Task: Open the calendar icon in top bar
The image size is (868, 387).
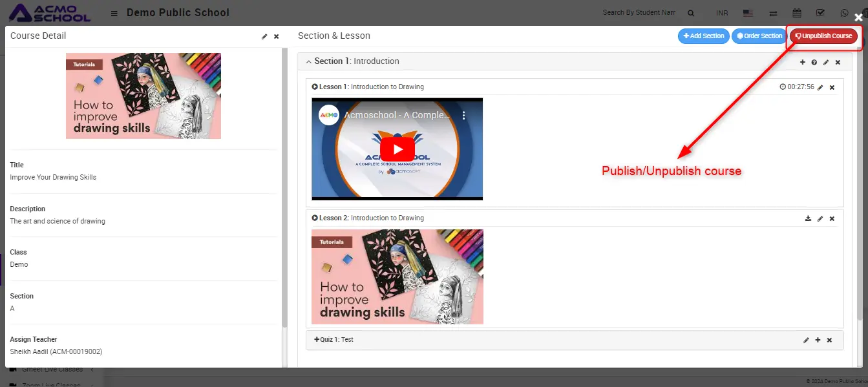Action: coord(797,13)
